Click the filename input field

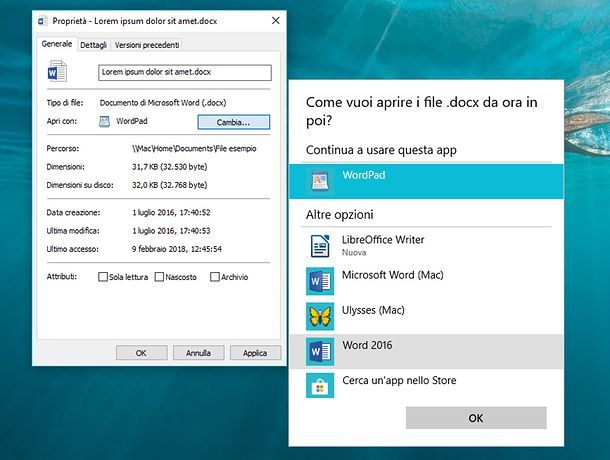click(185, 72)
